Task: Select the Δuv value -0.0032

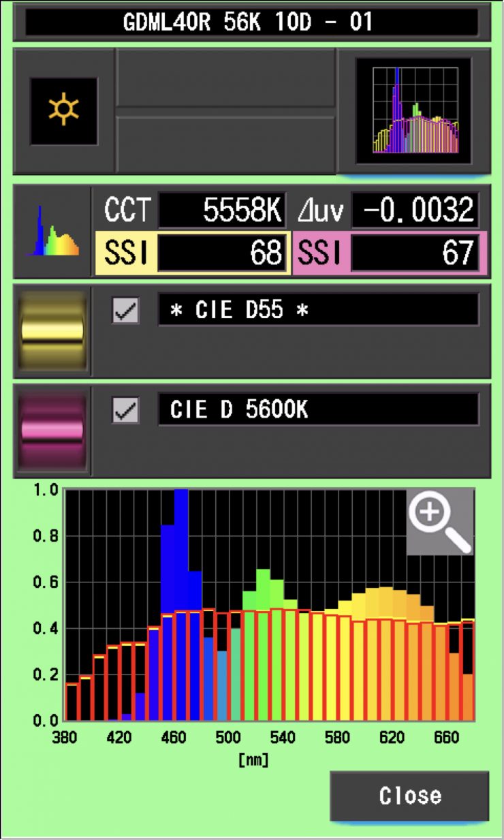Action: (x=415, y=211)
